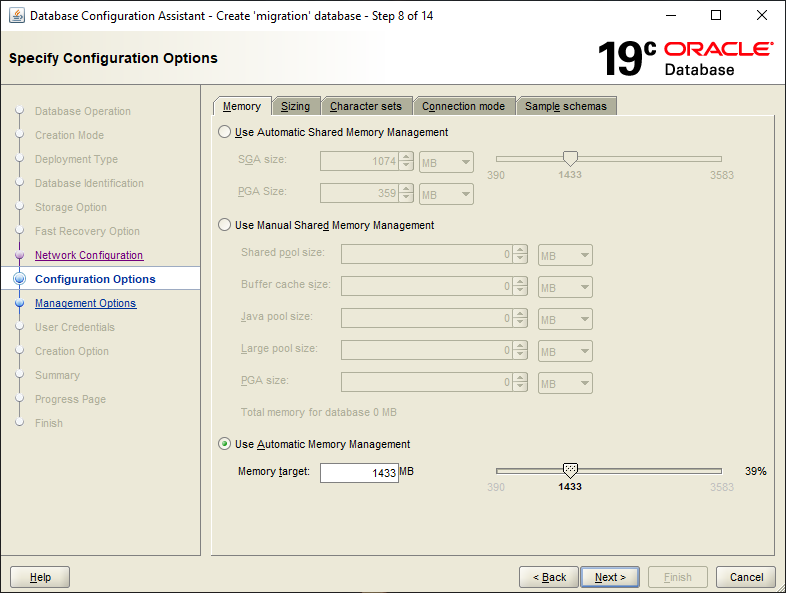Select Use Automatic Shared Memory Management

(x=225, y=132)
